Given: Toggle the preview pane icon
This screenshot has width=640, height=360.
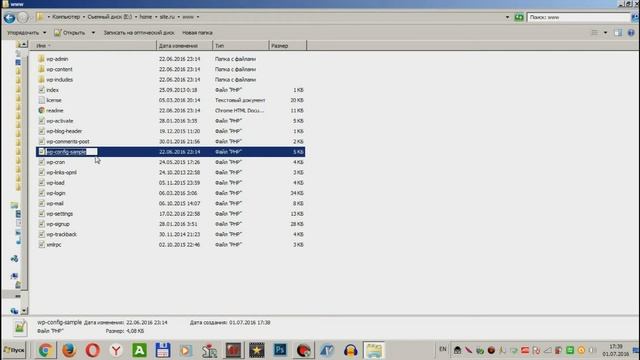Looking at the screenshot, I should click(x=618, y=33).
